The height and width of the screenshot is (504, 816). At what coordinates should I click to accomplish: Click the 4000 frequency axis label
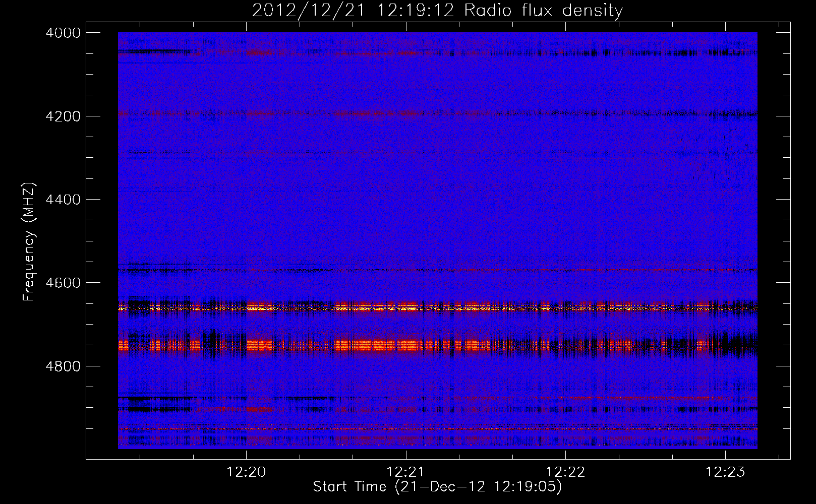63,33
